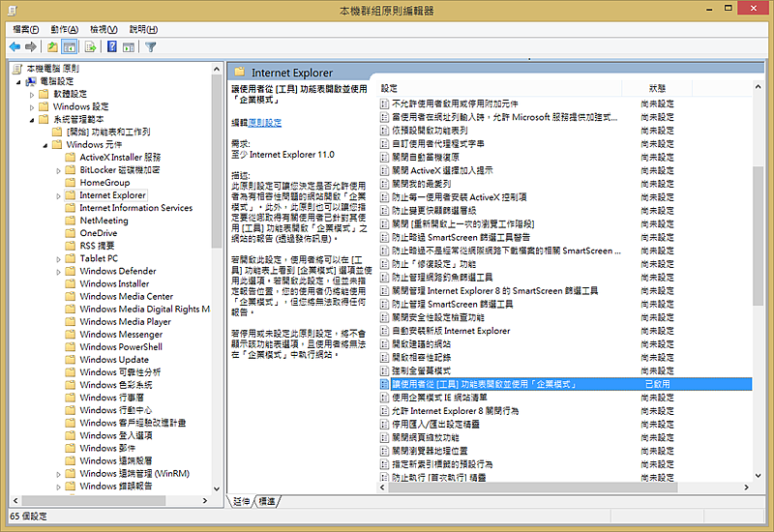This screenshot has width=774, height=532.
Task: Expand the Tablet PC tree node
Action: point(58,259)
